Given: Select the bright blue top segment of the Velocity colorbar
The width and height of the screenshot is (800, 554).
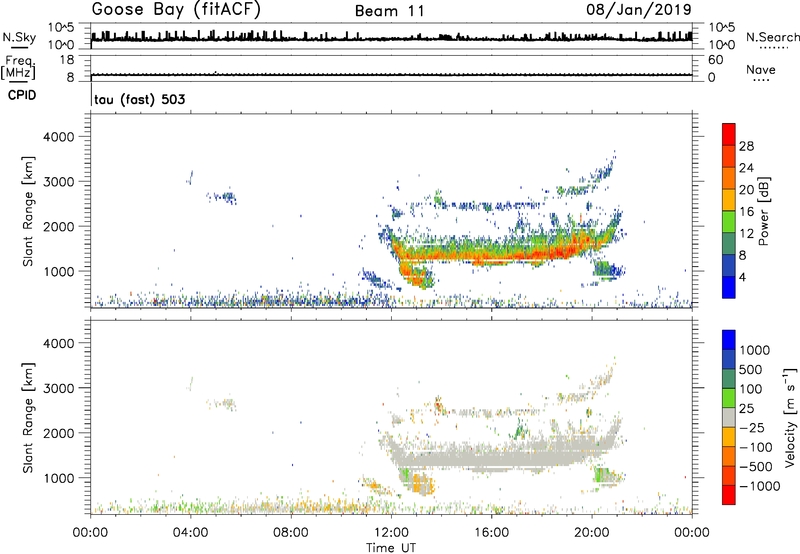Looking at the screenshot, I should point(729,340).
